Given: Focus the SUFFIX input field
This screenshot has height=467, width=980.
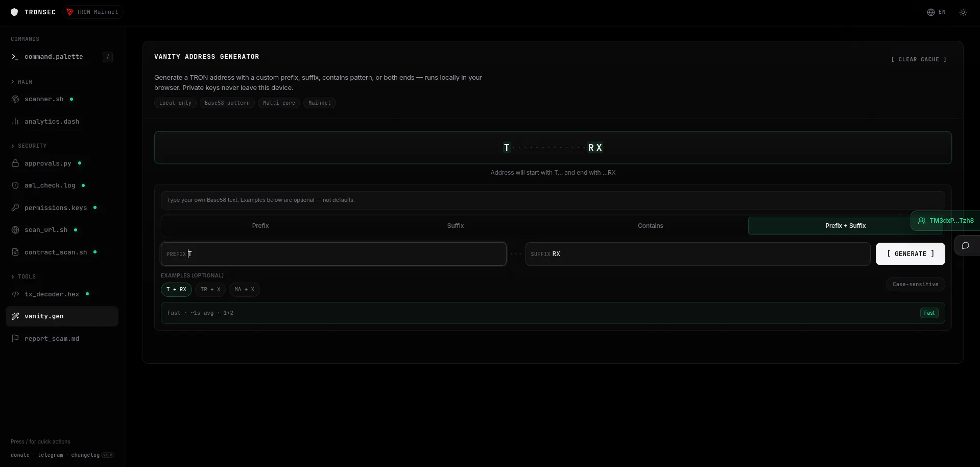Looking at the screenshot, I should [x=698, y=254].
